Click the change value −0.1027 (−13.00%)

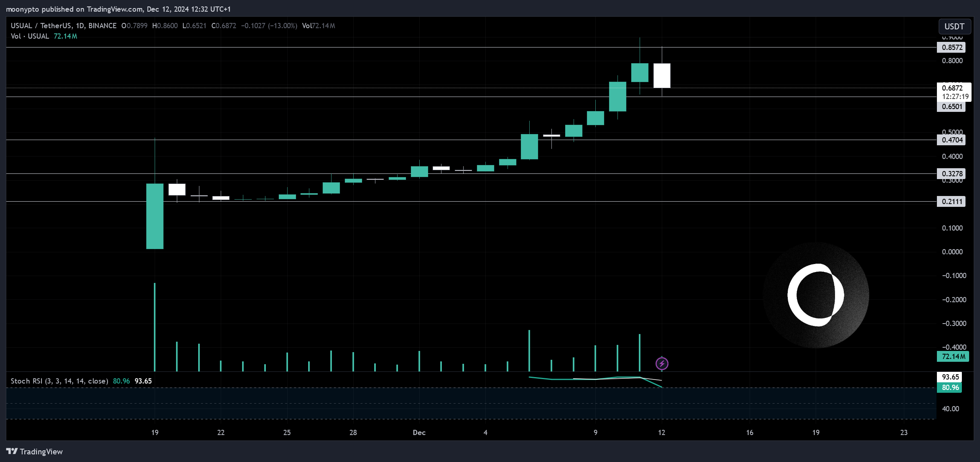click(269, 26)
